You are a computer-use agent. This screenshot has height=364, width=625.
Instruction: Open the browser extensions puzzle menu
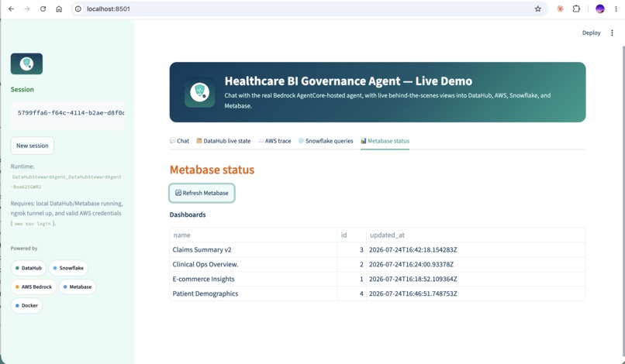coord(576,9)
